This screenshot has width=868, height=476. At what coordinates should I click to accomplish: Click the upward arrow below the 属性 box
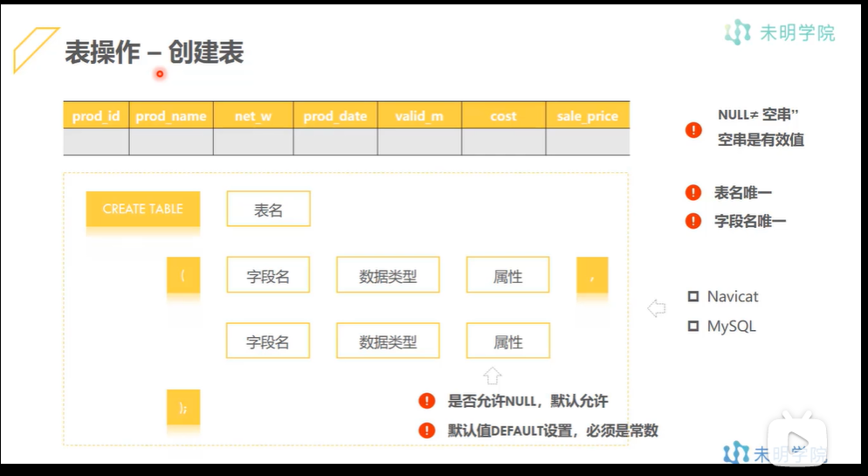click(x=493, y=376)
